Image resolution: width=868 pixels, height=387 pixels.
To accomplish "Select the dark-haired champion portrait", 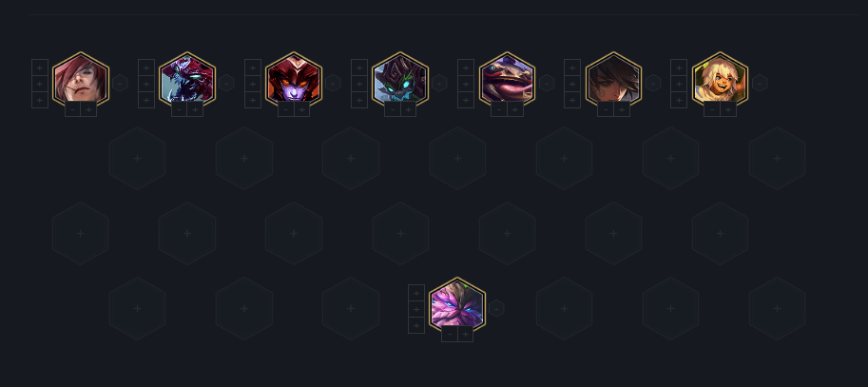I will coord(613,80).
